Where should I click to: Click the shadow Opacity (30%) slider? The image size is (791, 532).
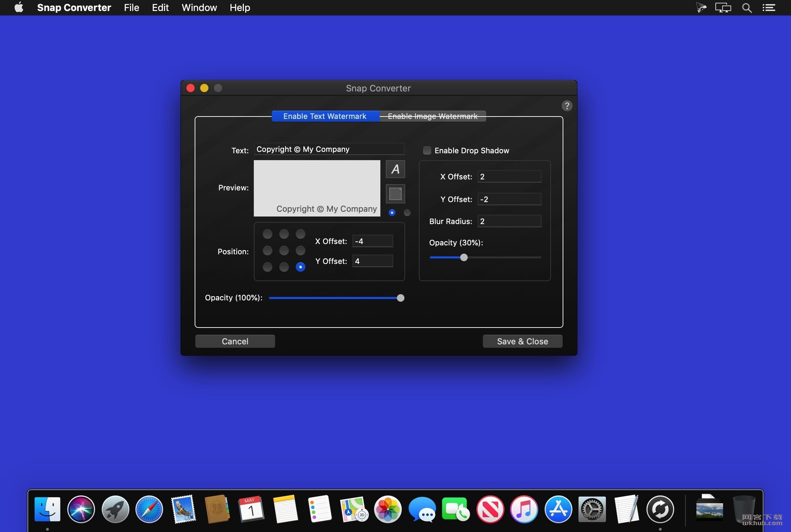(x=485, y=257)
